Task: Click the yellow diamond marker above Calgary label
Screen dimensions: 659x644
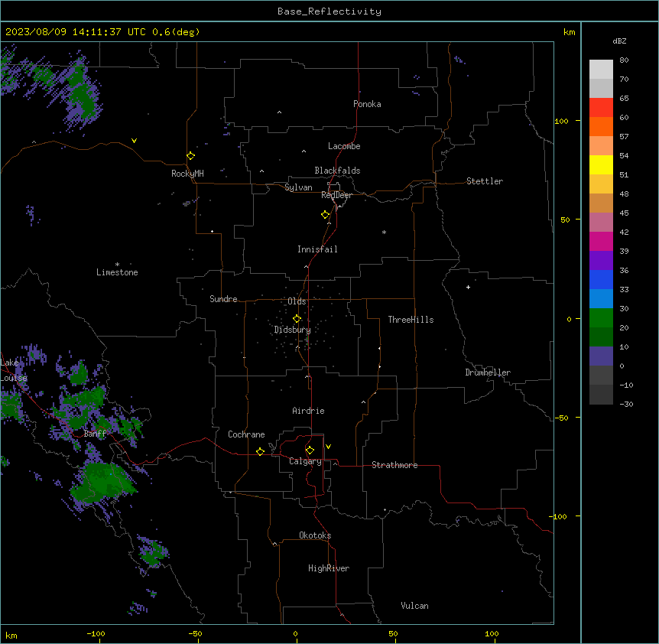Action: (310, 450)
